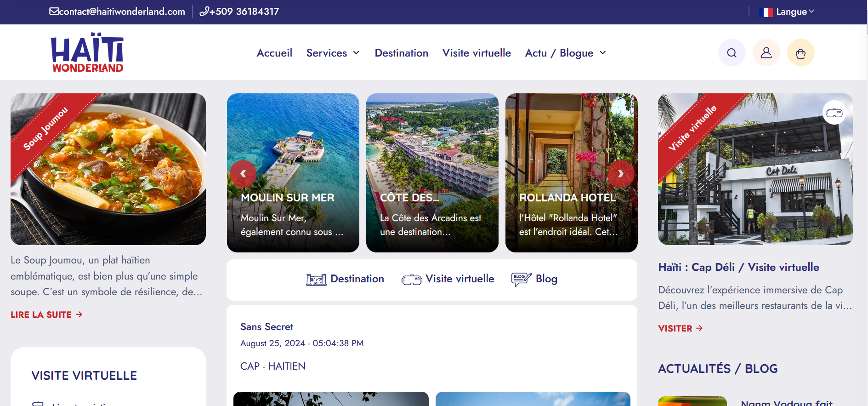
Task: Click the VR headset badge on Cap Déli image
Action: click(x=834, y=113)
